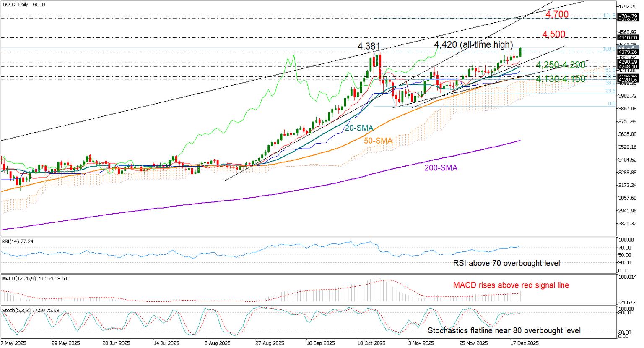Viewport: 644px width, 348px height.
Task: Select the GOLD, Daily chart title
Action: pos(23,5)
